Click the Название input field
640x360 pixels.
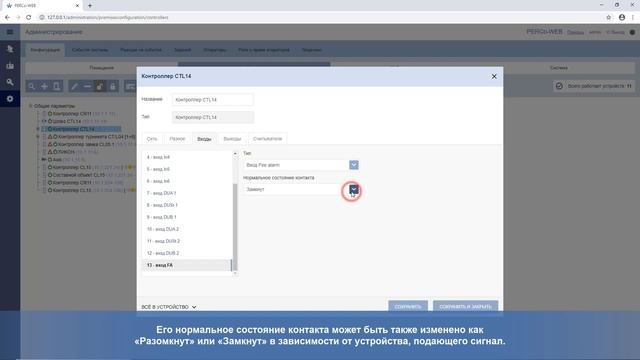pyautogui.click(x=213, y=100)
